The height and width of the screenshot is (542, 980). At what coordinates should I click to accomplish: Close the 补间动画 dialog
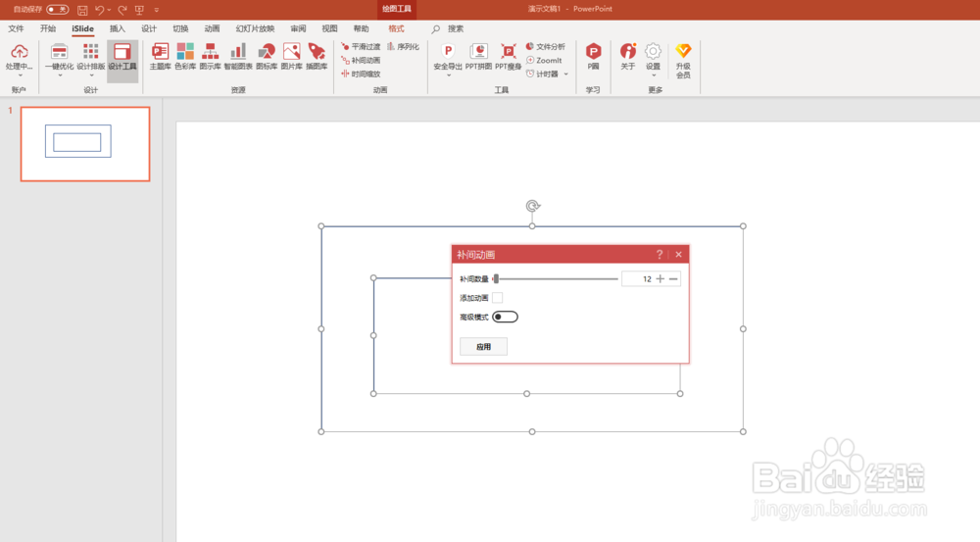click(678, 255)
